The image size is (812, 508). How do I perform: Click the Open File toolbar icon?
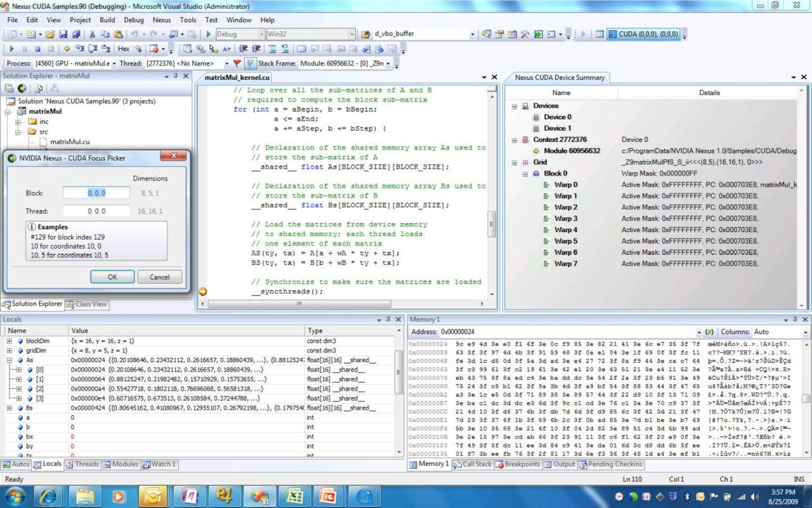tap(50, 34)
